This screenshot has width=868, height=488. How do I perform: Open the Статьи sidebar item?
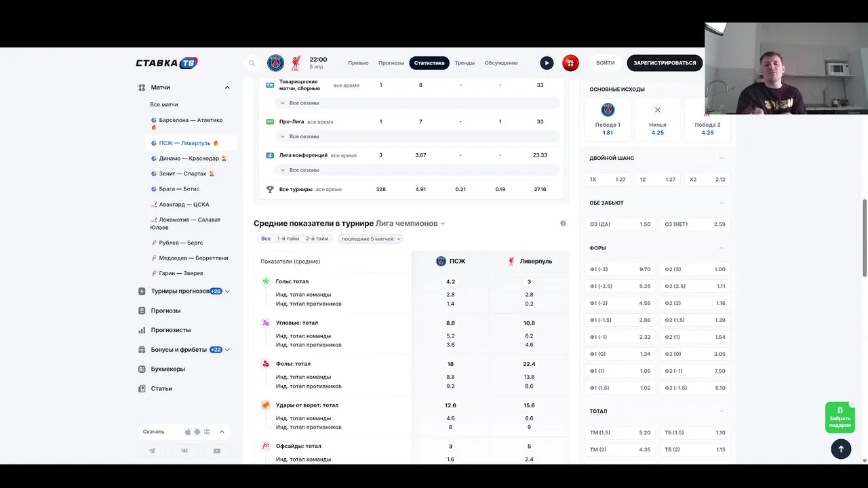[x=161, y=388]
